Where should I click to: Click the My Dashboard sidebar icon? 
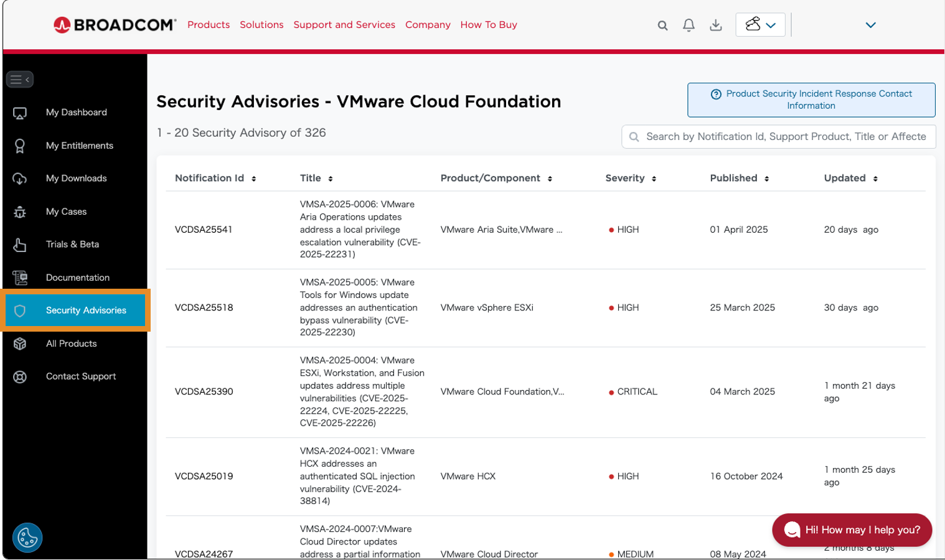coord(20,113)
